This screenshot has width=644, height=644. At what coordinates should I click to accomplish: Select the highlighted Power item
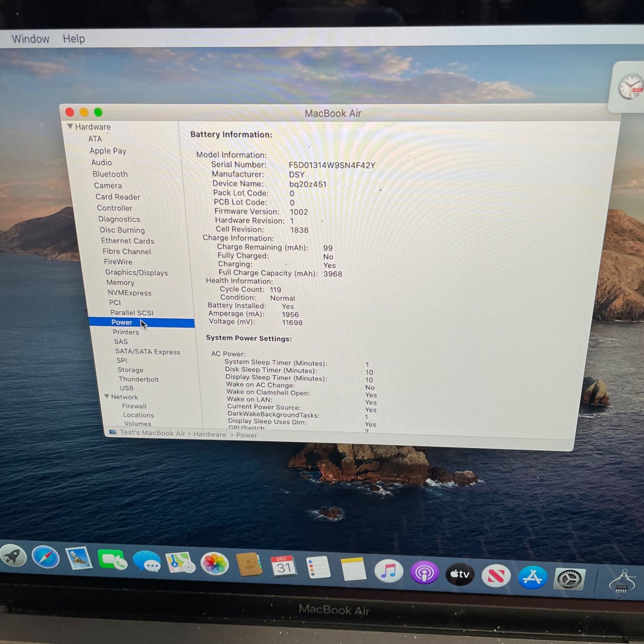click(x=142, y=323)
